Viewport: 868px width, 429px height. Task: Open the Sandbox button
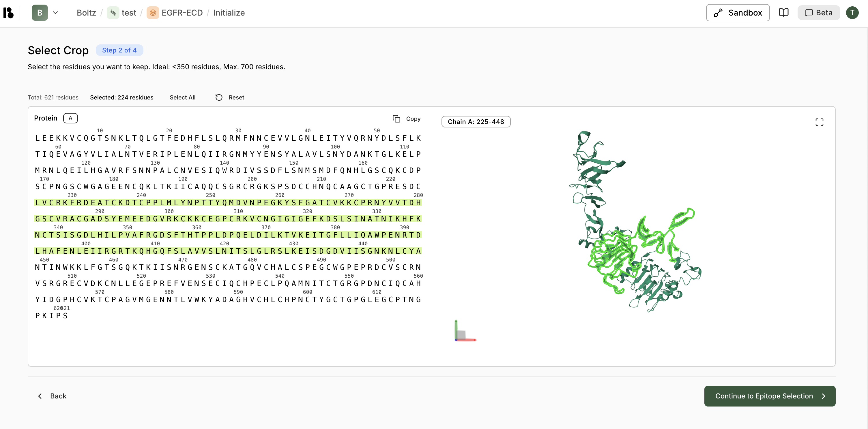click(x=737, y=13)
